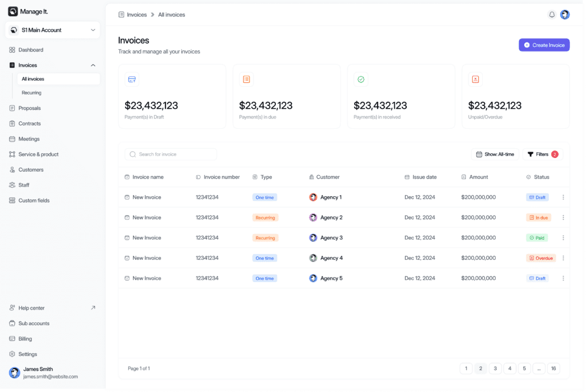This screenshot has height=392, width=586.
Task: Click the Dashboard icon in sidebar
Action: click(x=13, y=50)
